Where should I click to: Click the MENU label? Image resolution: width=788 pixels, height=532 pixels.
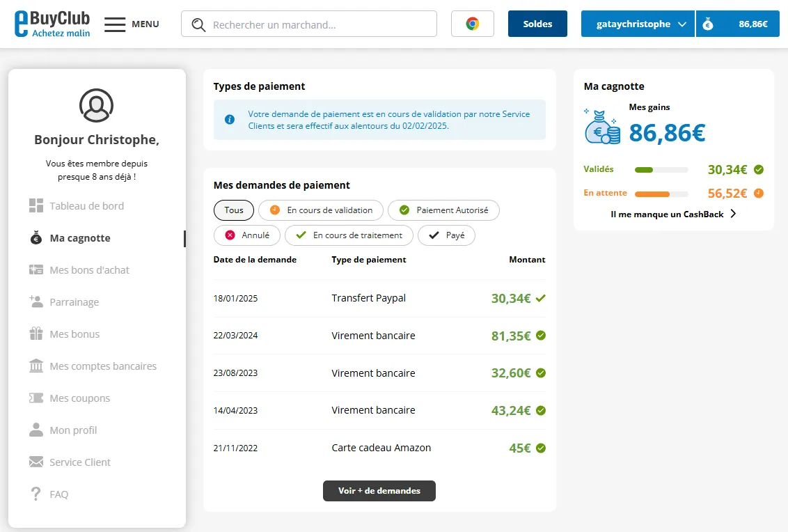pos(145,24)
